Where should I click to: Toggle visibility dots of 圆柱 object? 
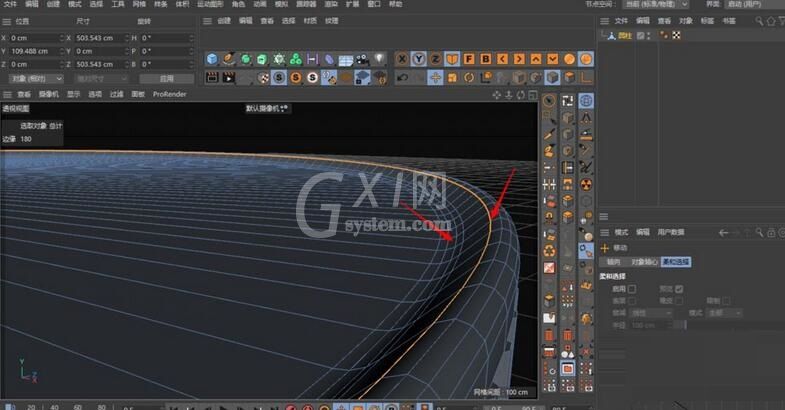click(x=649, y=36)
